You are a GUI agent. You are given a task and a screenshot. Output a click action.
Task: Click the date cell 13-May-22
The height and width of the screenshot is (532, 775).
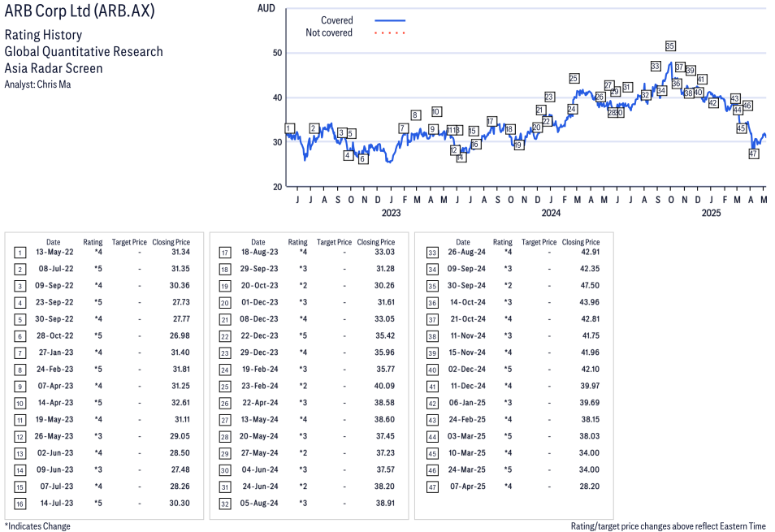tap(54, 252)
